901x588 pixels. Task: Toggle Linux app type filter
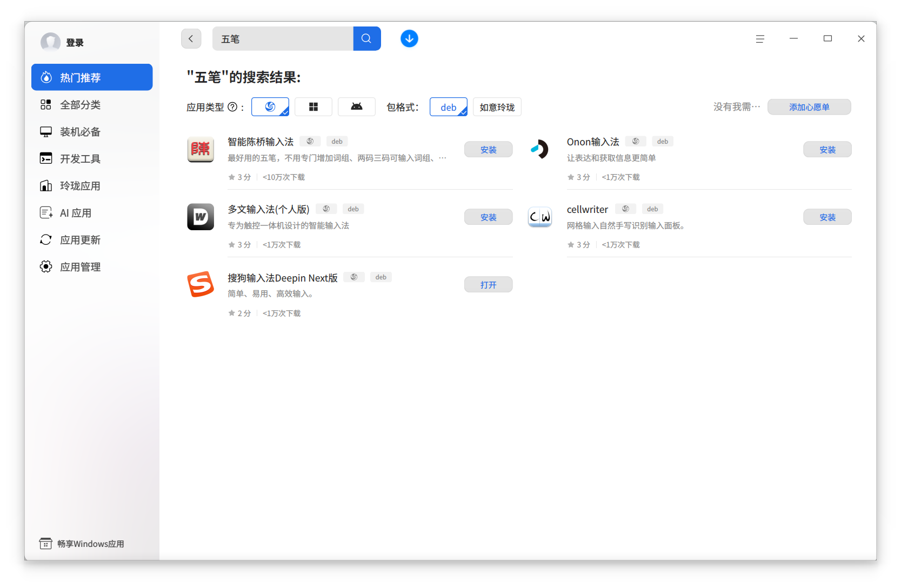point(270,107)
